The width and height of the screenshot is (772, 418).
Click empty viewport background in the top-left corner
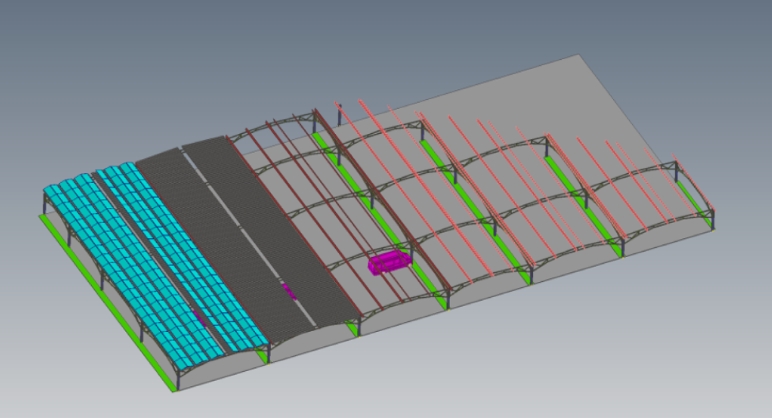tap(40, 30)
